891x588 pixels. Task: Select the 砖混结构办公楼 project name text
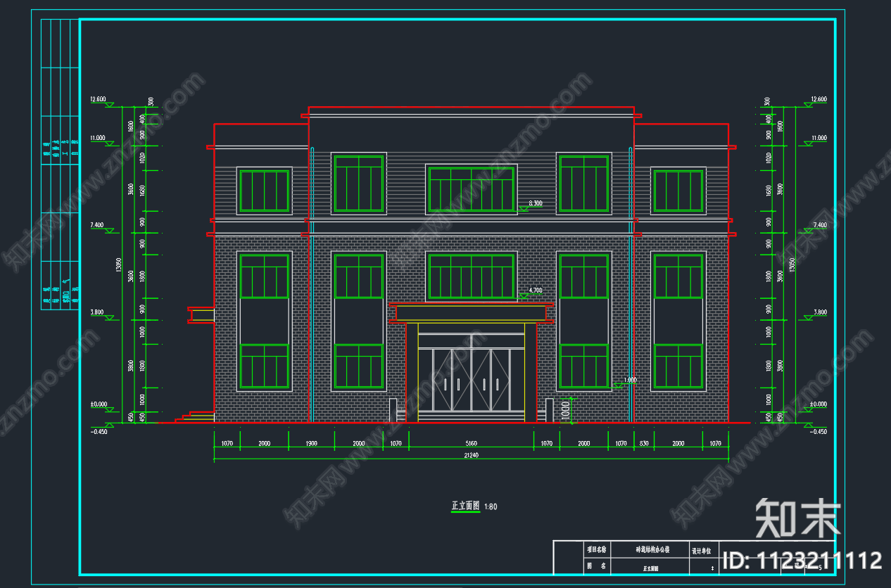(x=652, y=549)
